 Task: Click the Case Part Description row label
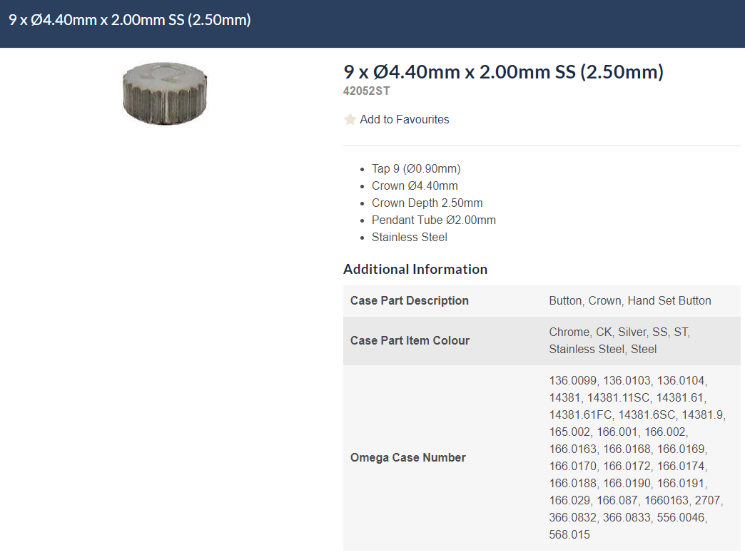point(409,301)
